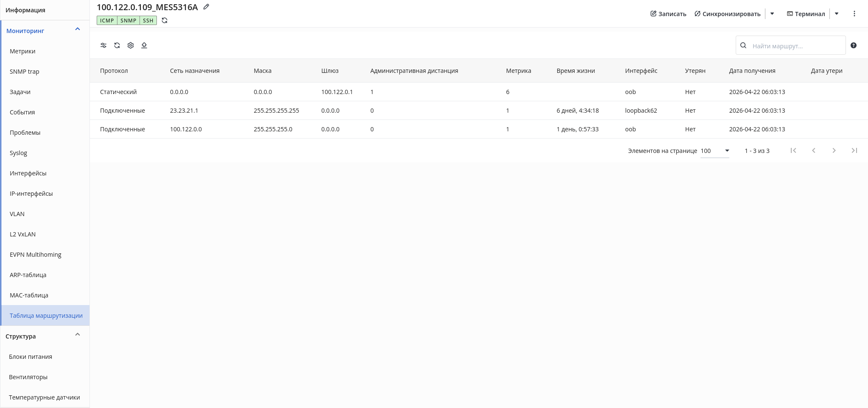Open the help question mark icon
The width and height of the screenshot is (868, 408).
[854, 45]
